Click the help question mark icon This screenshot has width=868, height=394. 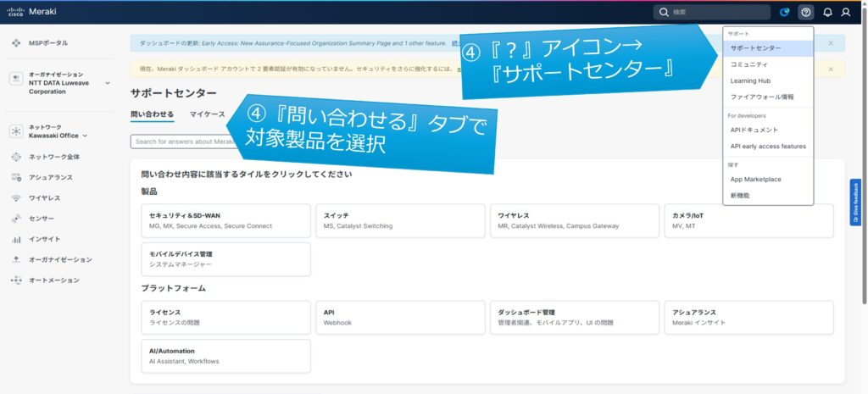point(805,13)
